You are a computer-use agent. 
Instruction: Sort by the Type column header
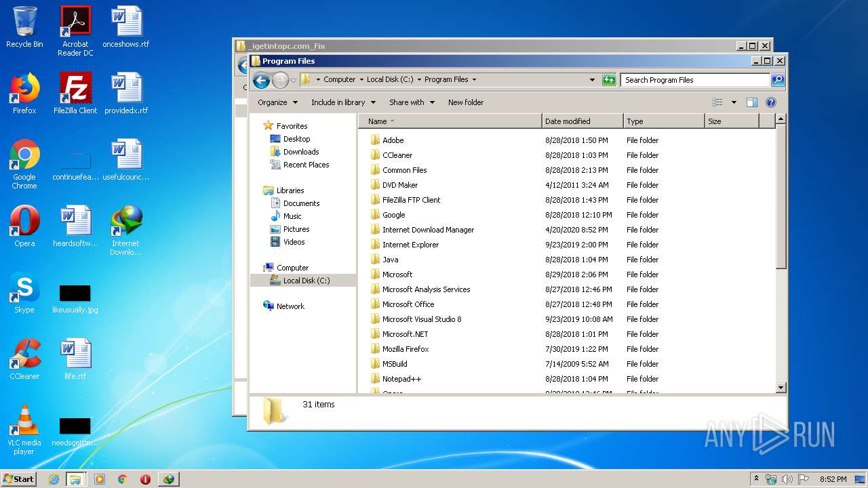coord(664,121)
